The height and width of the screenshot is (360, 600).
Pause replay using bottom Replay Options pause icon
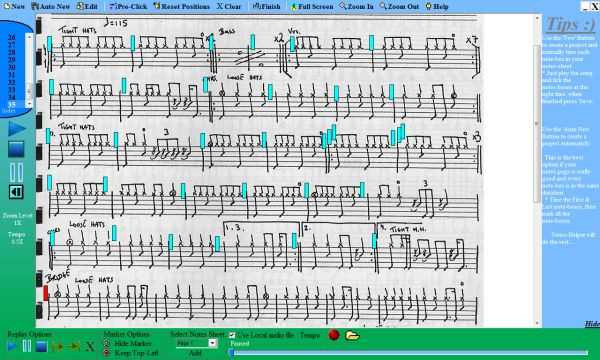[27, 346]
